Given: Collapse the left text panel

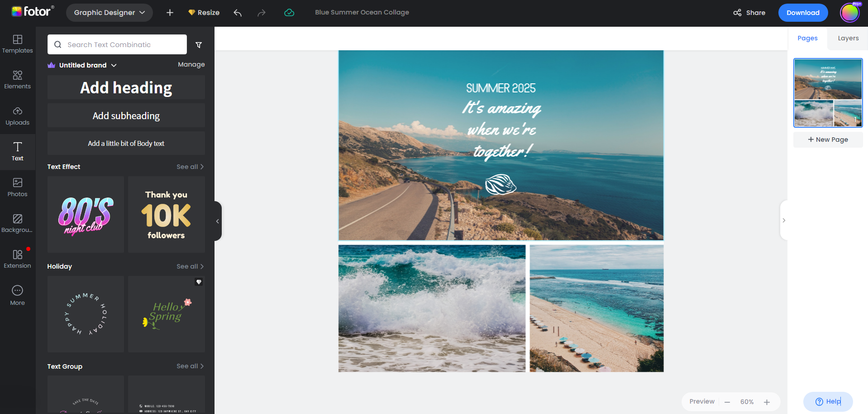Looking at the screenshot, I should [x=218, y=221].
